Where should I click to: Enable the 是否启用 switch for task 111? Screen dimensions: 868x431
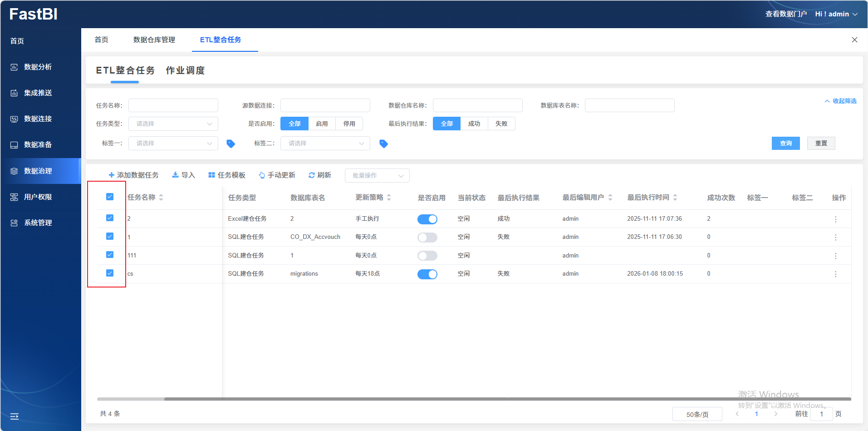pos(427,256)
